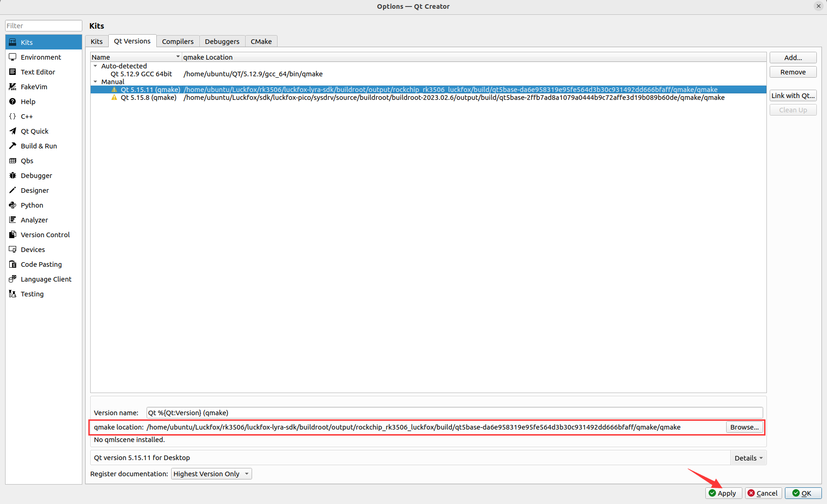
Task: Open the Qt Quick settings icon
Action: [12, 131]
